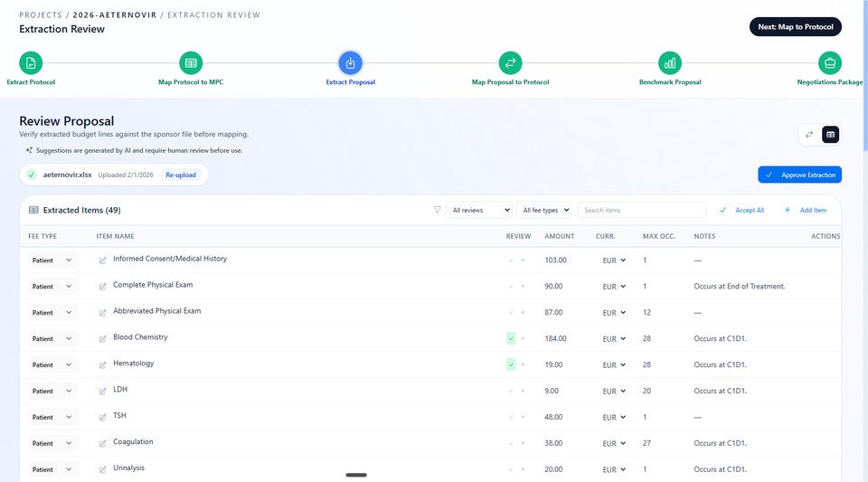Image resolution: width=868 pixels, height=482 pixels.
Task: Click PROJECTS in the breadcrumb
Action: pyautogui.click(x=41, y=15)
